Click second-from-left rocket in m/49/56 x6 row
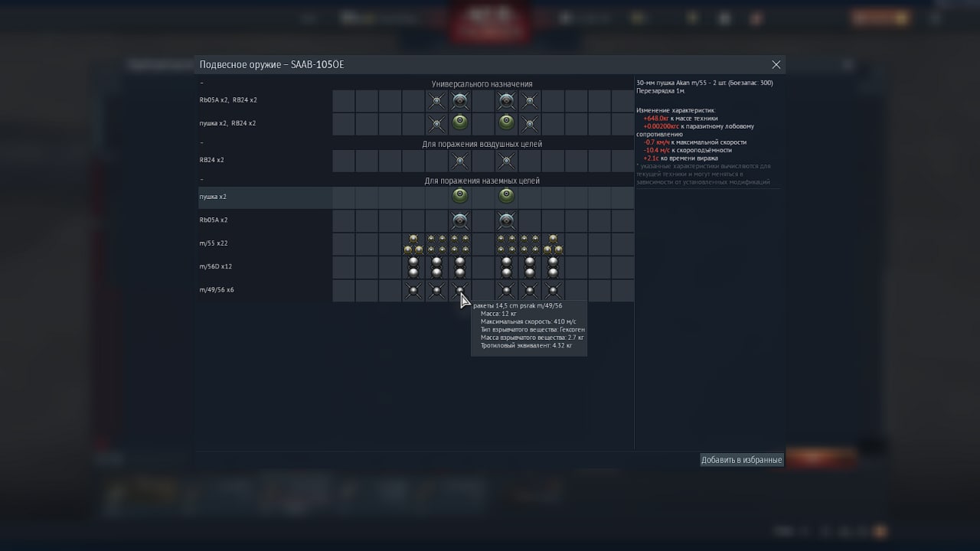 (x=436, y=290)
